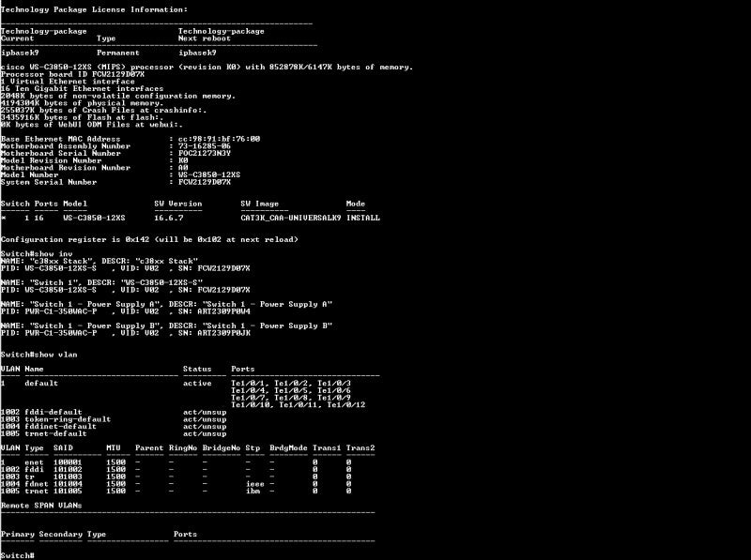Select port line 'Te1/0/1, Te1/0/2, Te1/0/3'

coord(291,383)
